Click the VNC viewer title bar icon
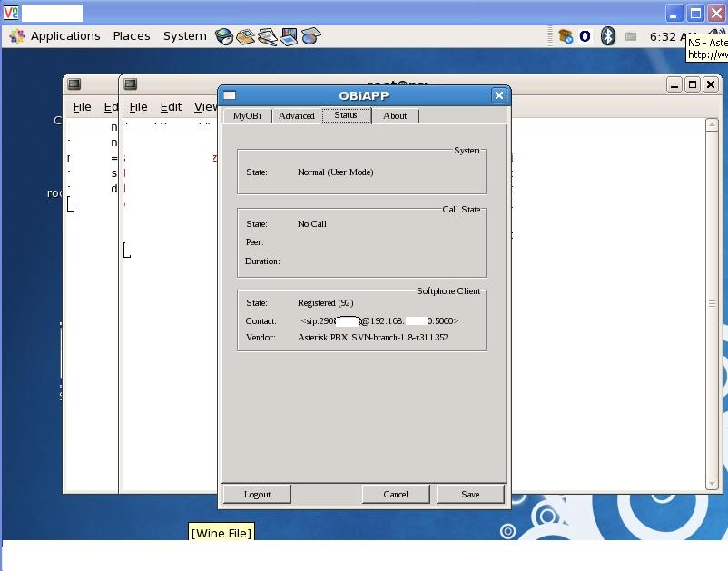Image resolution: width=728 pixels, height=571 pixels. tap(11, 13)
